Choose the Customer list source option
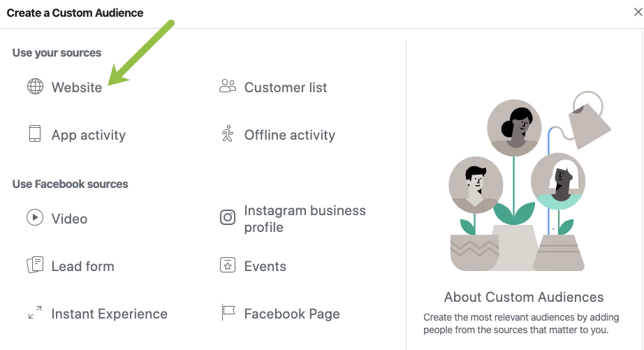Screen dimensions: 644x350 coord(285,87)
